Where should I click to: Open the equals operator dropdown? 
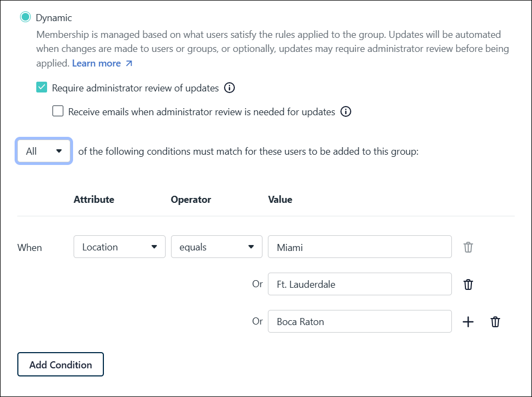tap(216, 247)
